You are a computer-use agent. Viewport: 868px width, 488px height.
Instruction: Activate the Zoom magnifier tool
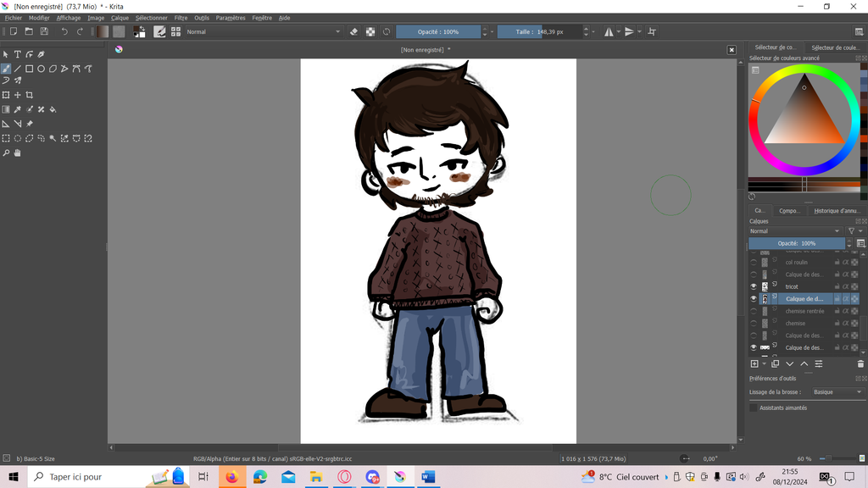(x=6, y=153)
